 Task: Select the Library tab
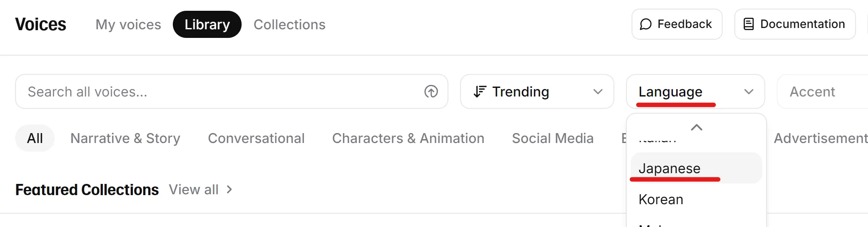pos(207,25)
